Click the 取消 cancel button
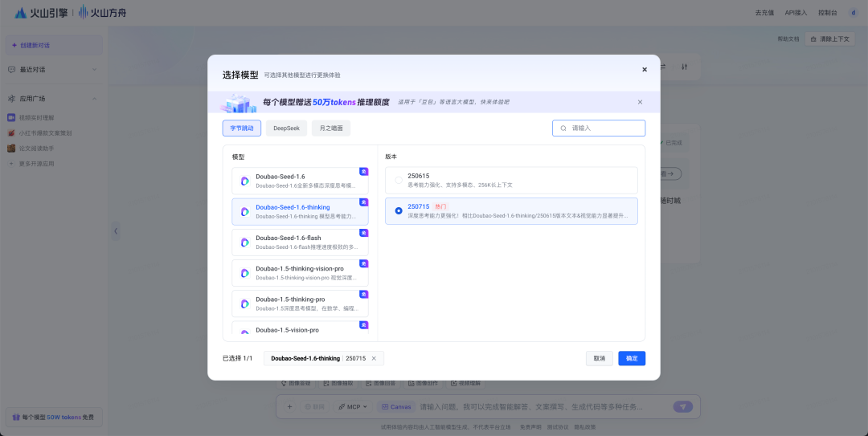The image size is (868, 436). [x=600, y=359]
